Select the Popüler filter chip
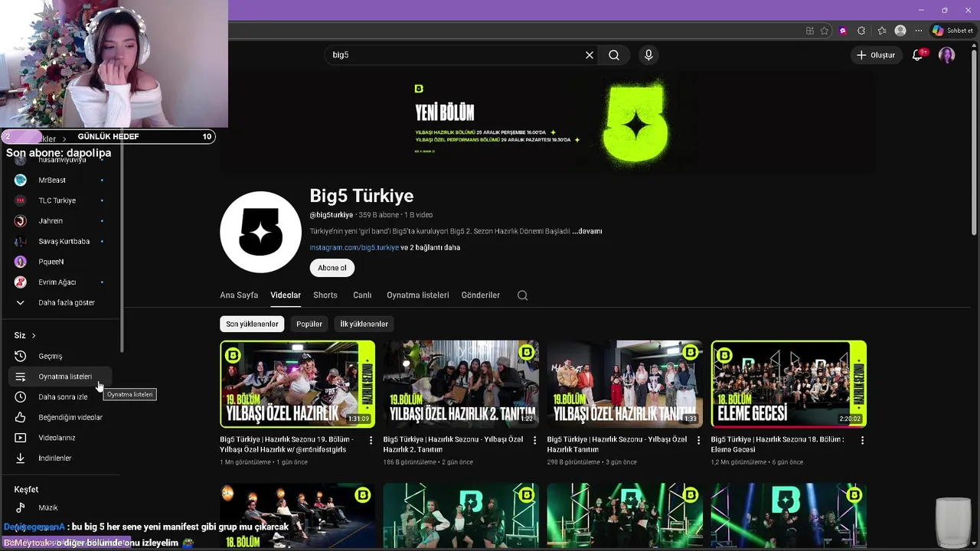 point(309,324)
